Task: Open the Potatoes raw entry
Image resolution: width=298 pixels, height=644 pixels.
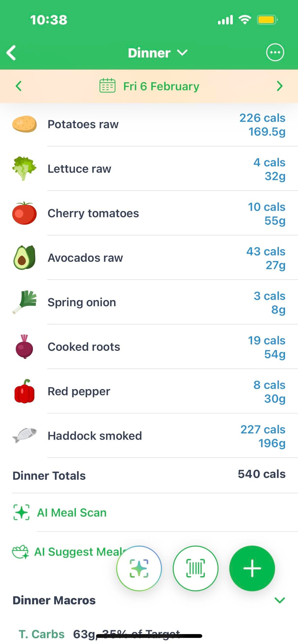Action: (83, 124)
